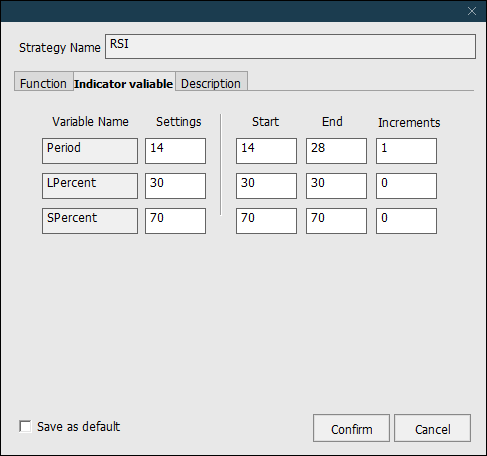Click the LPercent Start field
The width and height of the screenshot is (487, 456).
click(x=266, y=186)
